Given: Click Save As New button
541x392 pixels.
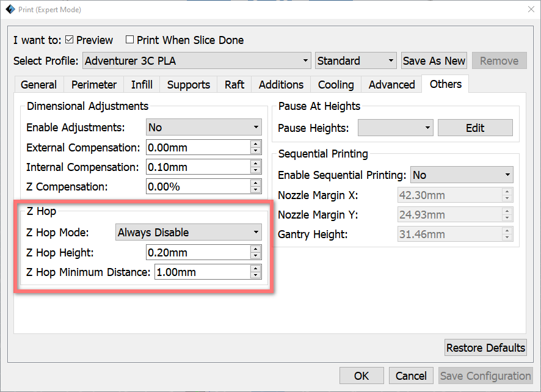Looking at the screenshot, I should click(434, 60).
